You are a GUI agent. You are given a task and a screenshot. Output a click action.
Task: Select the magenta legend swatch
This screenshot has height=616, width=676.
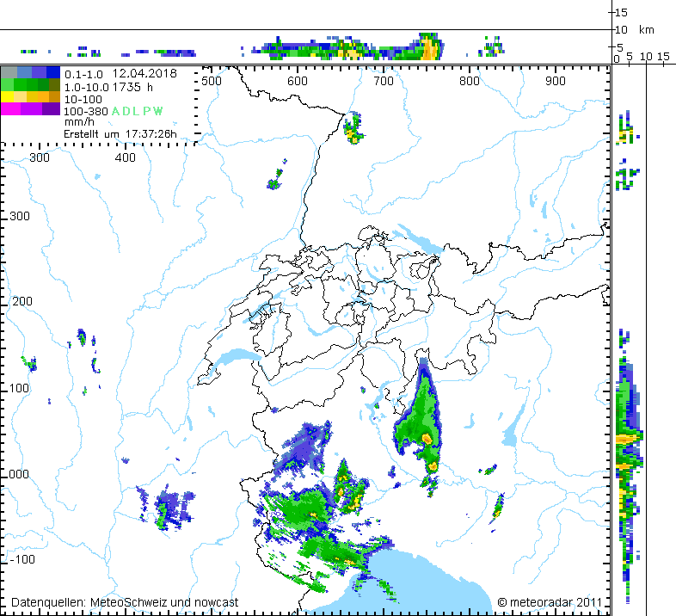(11, 108)
